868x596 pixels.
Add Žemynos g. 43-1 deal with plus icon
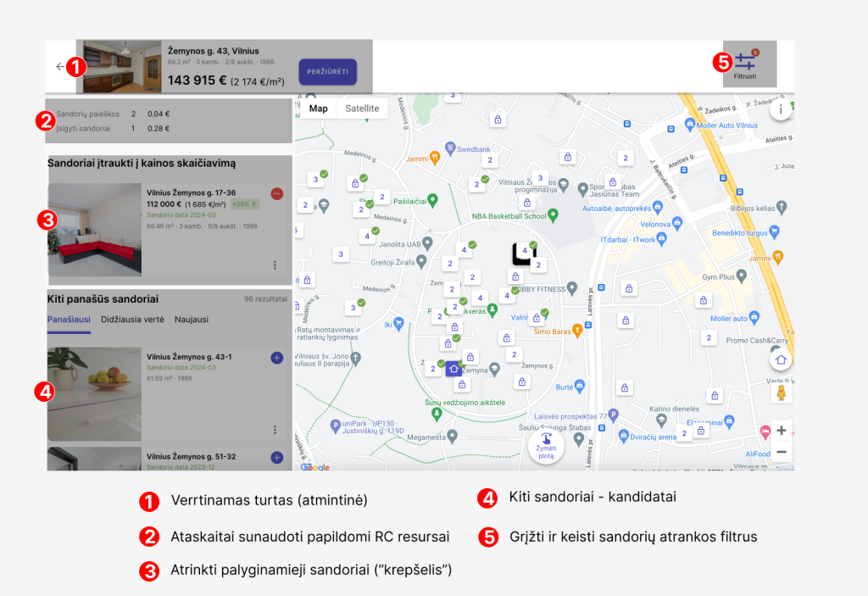click(x=276, y=359)
